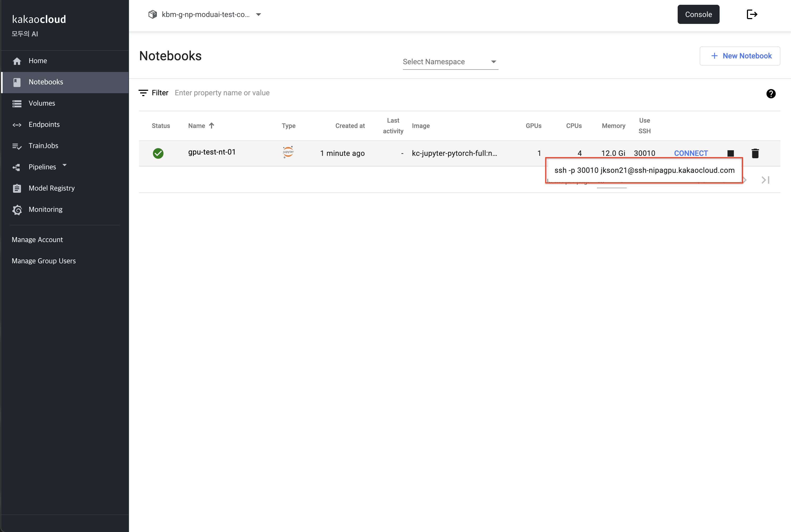The image size is (791, 532).
Task: Stop the gpu-test-nt-01 notebook
Action: pyautogui.click(x=731, y=154)
